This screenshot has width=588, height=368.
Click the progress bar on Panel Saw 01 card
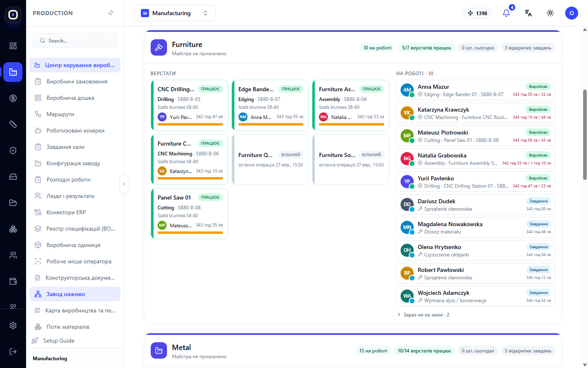click(x=190, y=233)
